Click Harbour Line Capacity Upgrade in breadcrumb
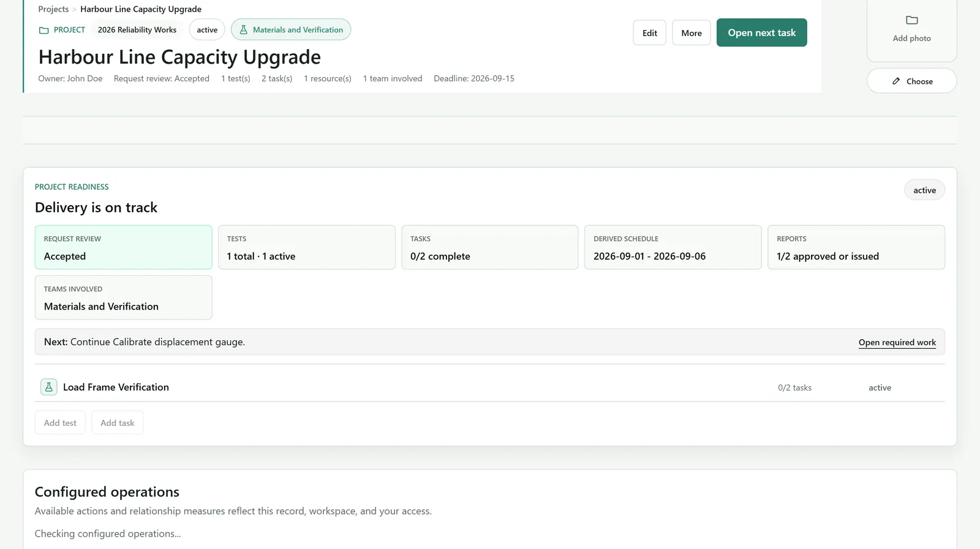 [141, 9]
